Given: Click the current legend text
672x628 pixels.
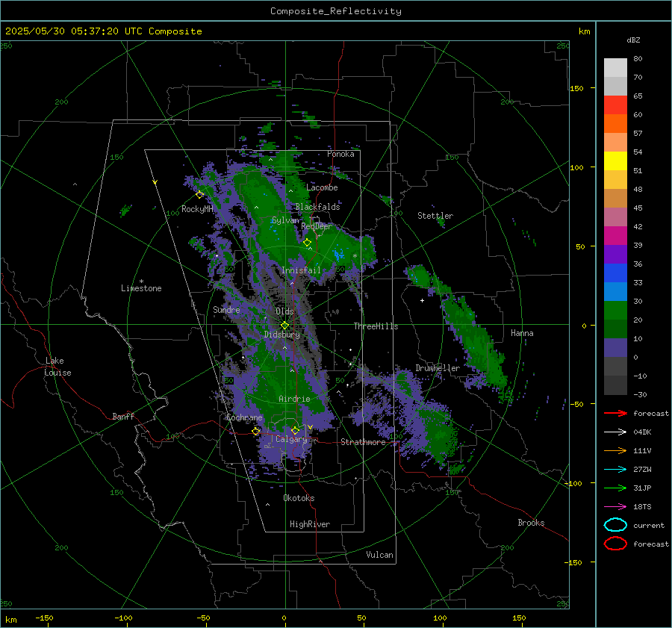Looking at the screenshot, I should (x=649, y=525).
